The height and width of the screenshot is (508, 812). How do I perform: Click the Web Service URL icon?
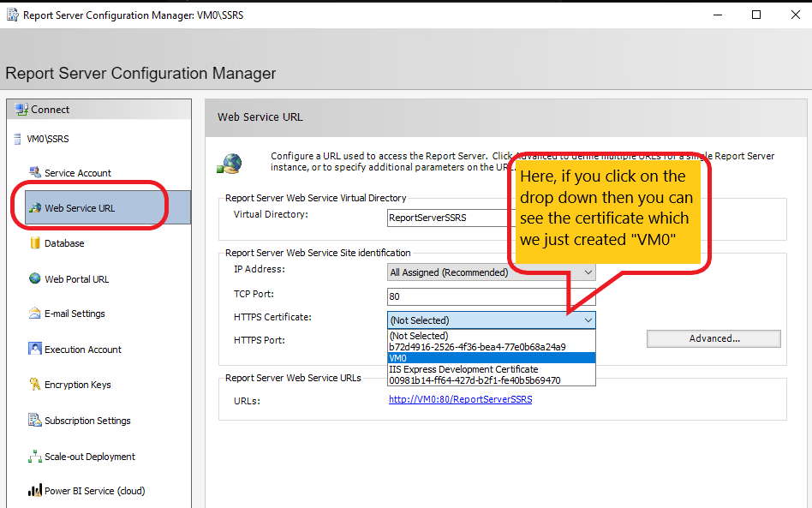pos(35,208)
